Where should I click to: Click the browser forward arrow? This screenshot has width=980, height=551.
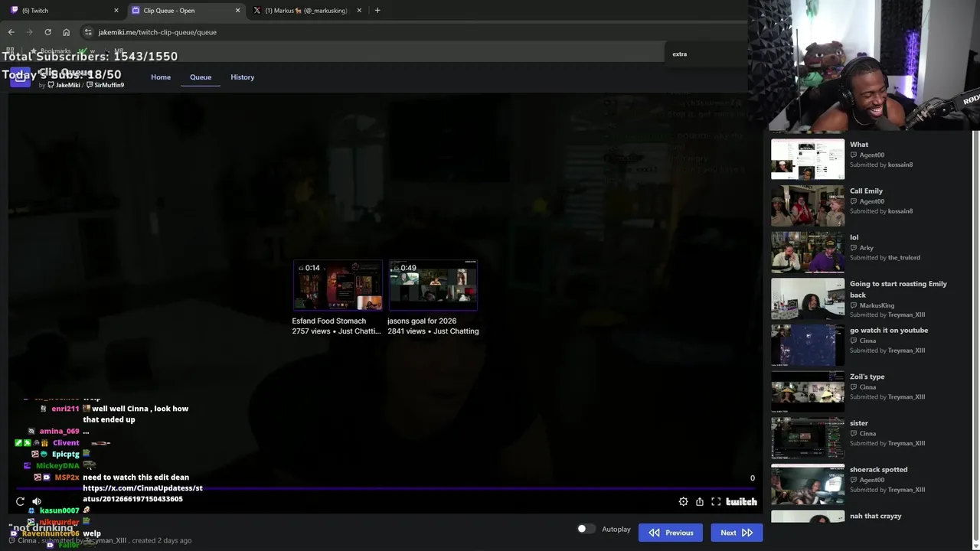[29, 32]
